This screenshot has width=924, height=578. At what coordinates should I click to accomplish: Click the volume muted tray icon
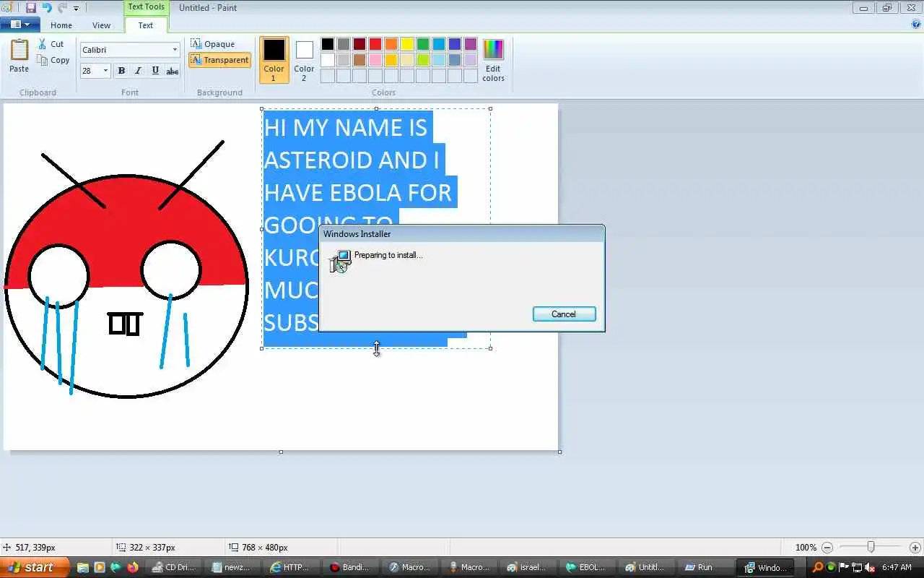(869, 567)
